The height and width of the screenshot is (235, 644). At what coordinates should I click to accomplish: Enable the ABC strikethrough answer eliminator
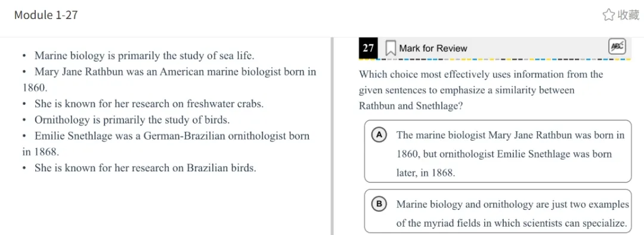(617, 47)
